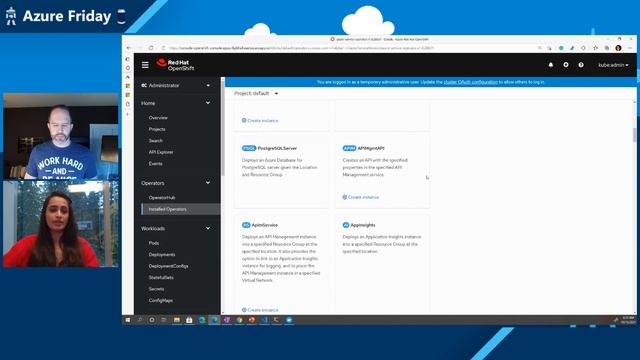
Task: Click the browser favorites star icon
Action: (596, 48)
